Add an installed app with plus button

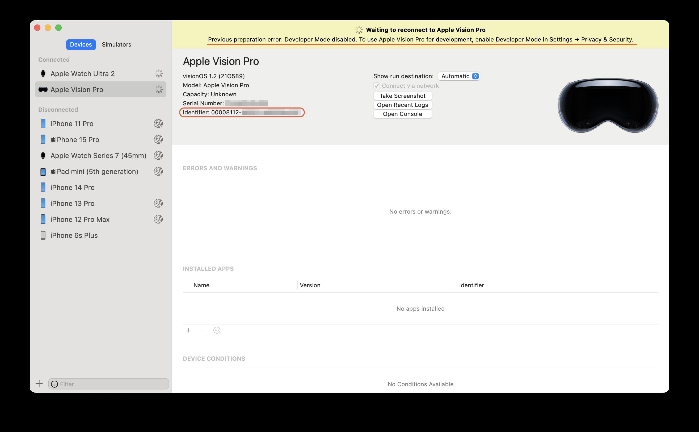(x=189, y=330)
